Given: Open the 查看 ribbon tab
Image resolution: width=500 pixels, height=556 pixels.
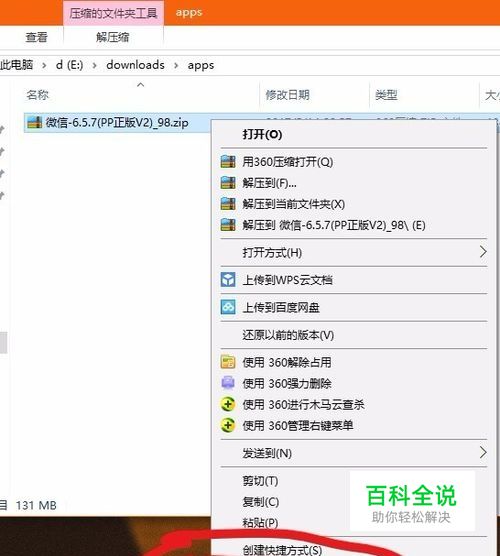Looking at the screenshot, I should pyautogui.click(x=36, y=37).
